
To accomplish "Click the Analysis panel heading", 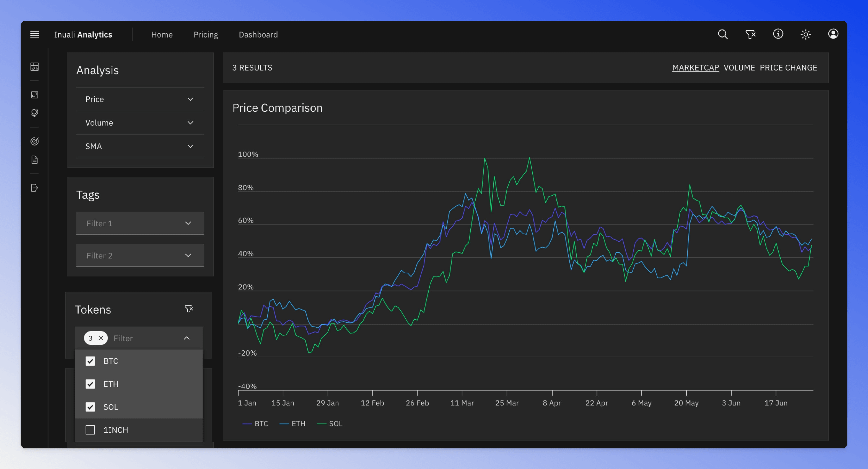I will [97, 71].
